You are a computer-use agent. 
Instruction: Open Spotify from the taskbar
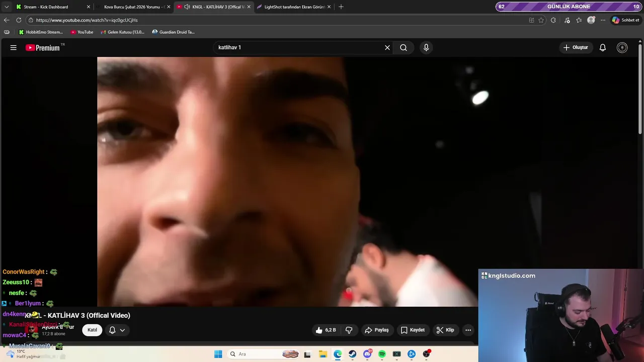[x=382, y=354]
